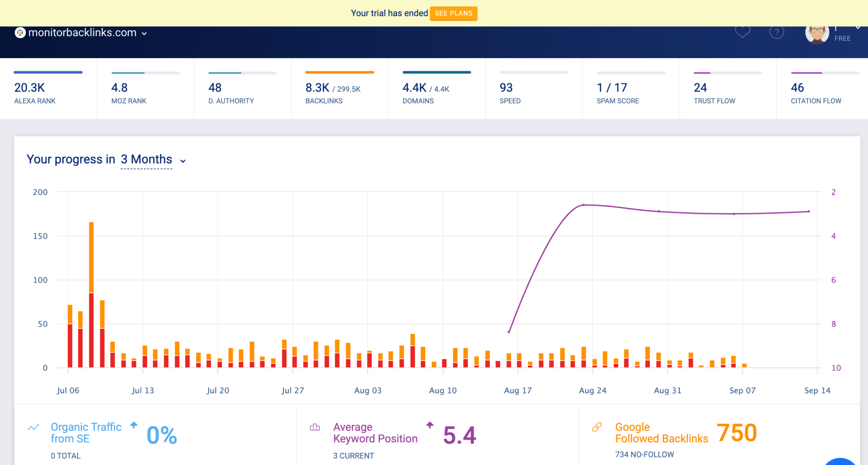
Task: Click the FREE plan label
Action: [x=843, y=38]
